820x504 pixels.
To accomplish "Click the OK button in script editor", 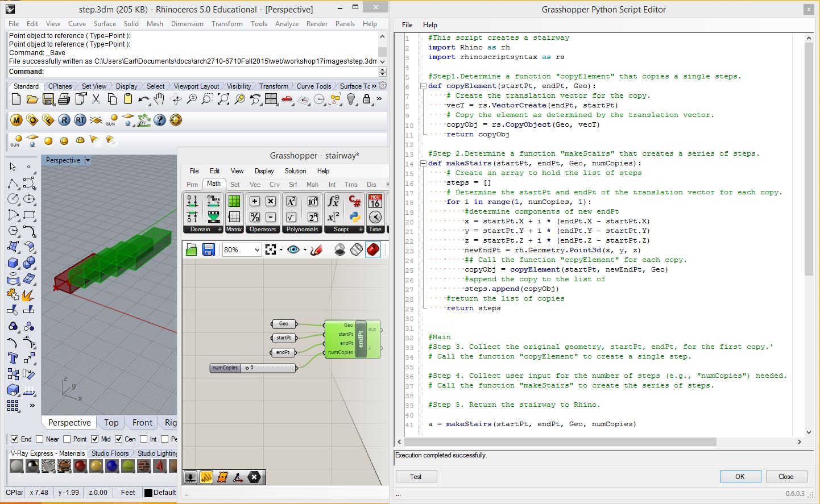I will (x=740, y=477).
